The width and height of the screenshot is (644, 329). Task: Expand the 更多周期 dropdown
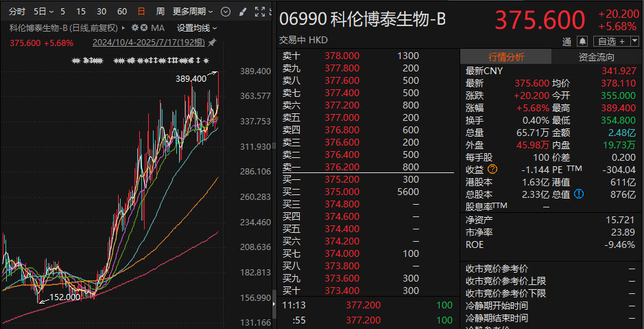tap(193, 12)
